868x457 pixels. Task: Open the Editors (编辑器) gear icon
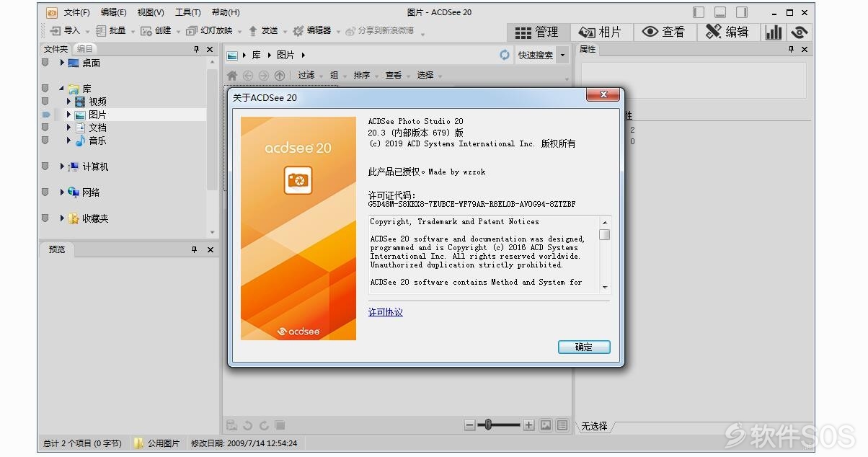(298, 31)
